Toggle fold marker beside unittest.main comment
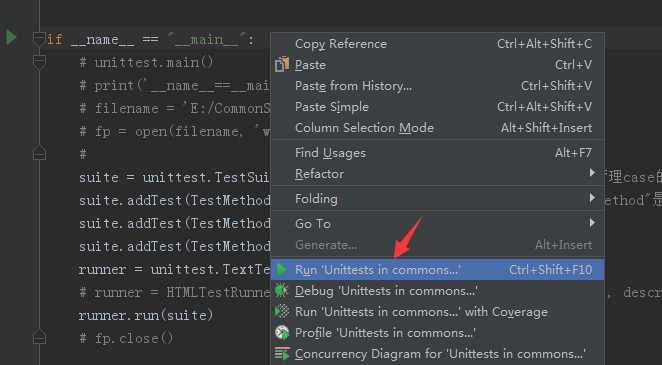The width and height of the screenshot is (662, 365). pyautogui.click(x=39, y=62)
